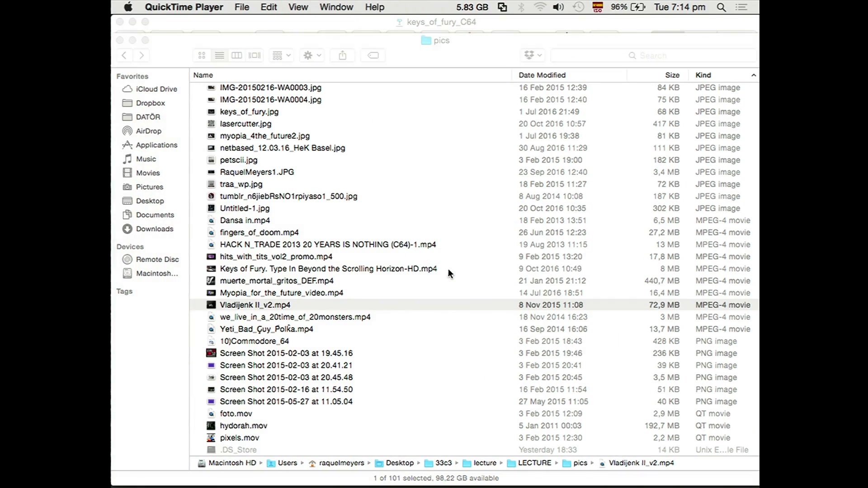Select muerte_mortal_gritos_DEF.mp4 file
This screenshot has width=868, height=488.
(276, 281)
